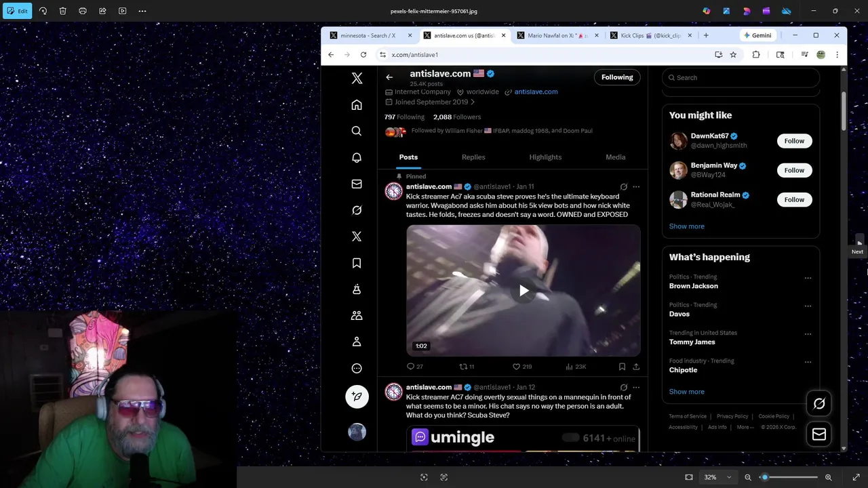
Task: View the 797 Following list
Action: [404, 117]
